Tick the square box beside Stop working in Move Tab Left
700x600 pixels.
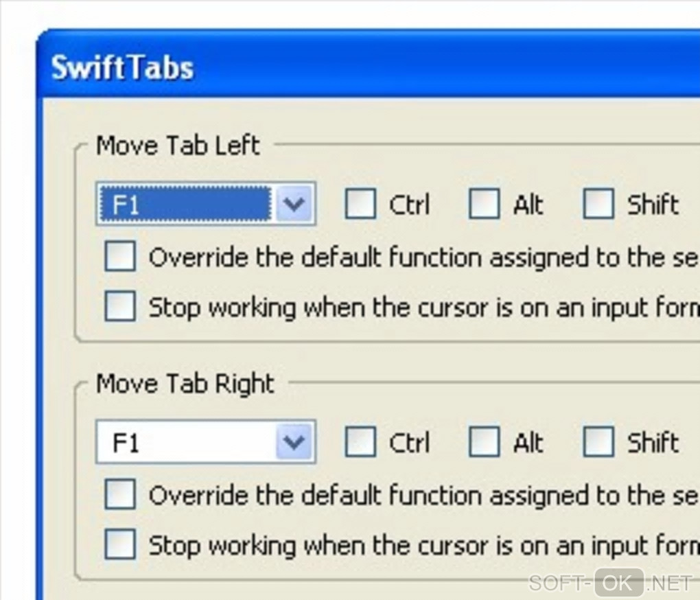(x=120, y=307)
